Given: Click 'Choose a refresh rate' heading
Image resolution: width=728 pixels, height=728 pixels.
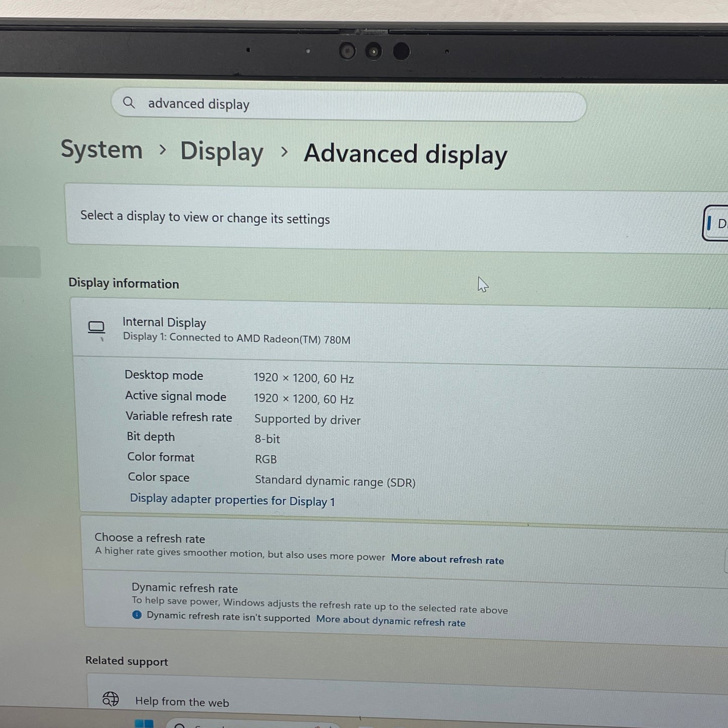Looking at the screenshot, I should pyautogui.click(x=150, y=538).
